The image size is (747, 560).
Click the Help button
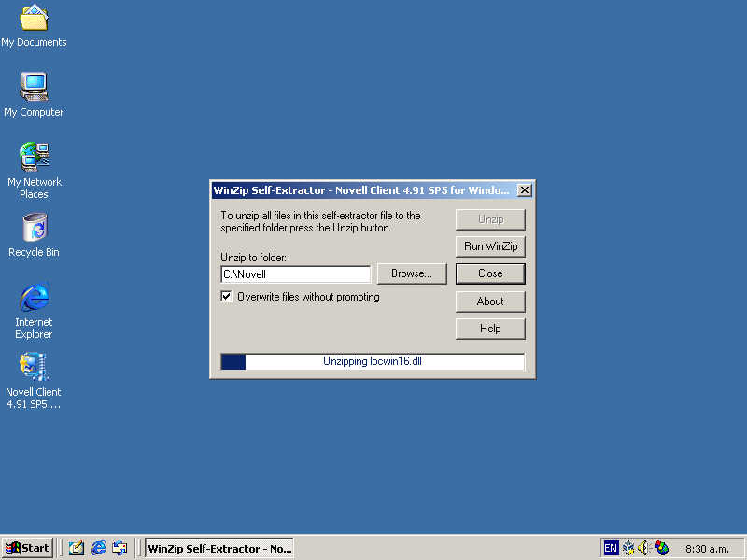point(490,329)
